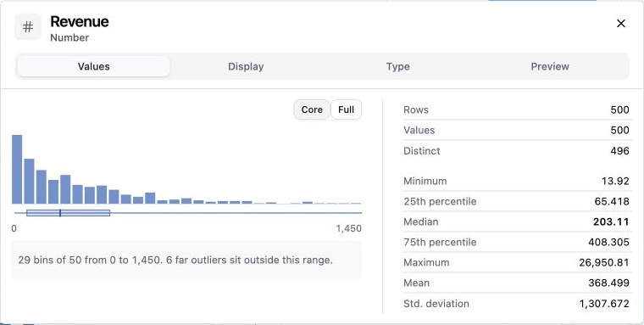Click the Distinct value 496
644x325 pixels.
619,150
